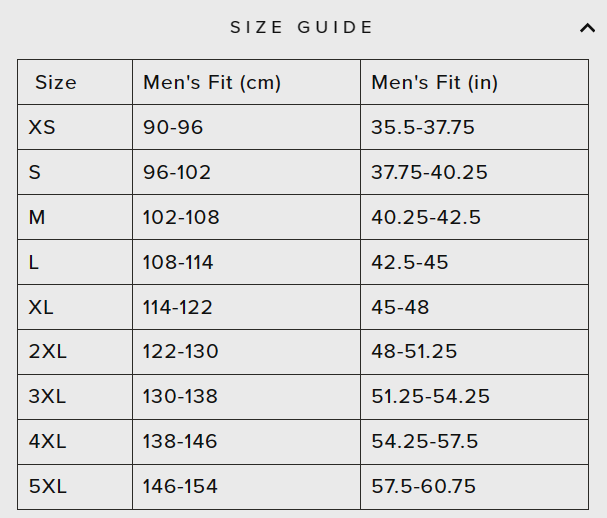
Task: Click the 57.5-60.75 inch value
Action: tap(423, 487)
